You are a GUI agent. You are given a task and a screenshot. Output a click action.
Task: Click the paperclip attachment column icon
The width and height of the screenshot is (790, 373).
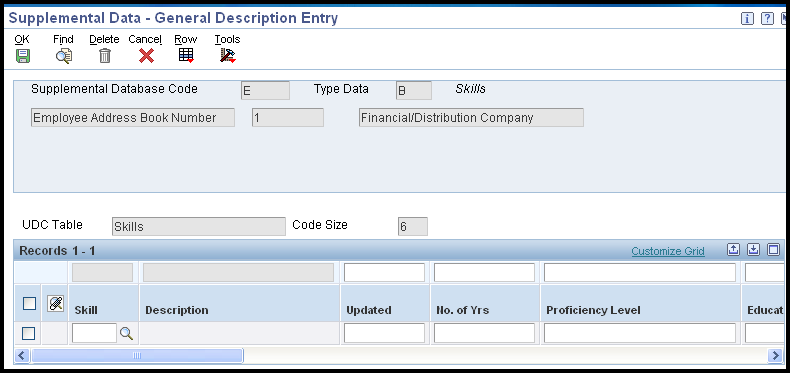click(x=55, y=303)
